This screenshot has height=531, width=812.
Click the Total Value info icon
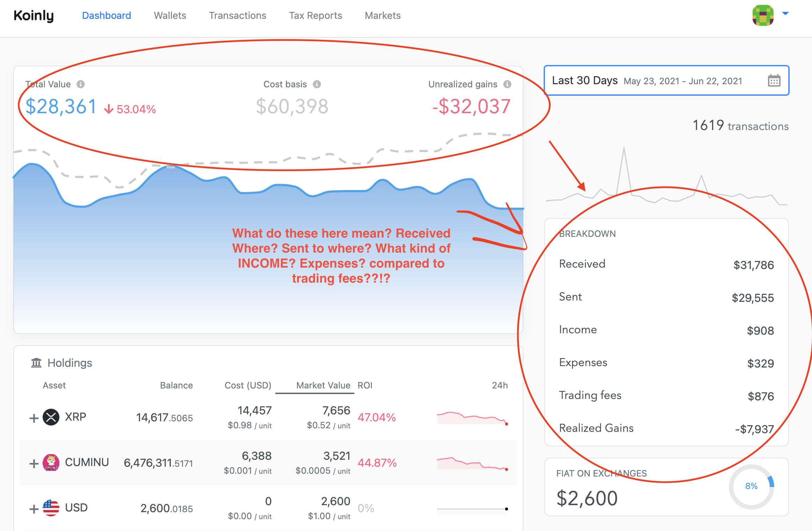coord(81,84)
